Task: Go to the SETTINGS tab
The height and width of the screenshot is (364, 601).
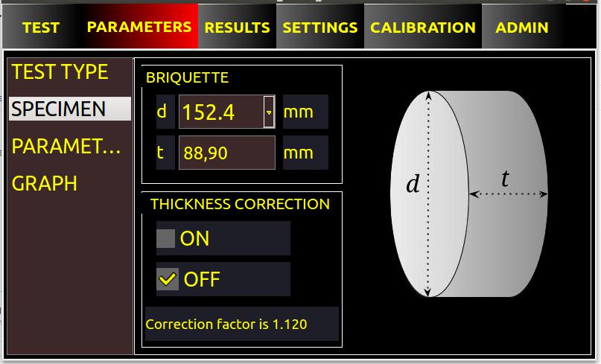Action: click(320, 27)
